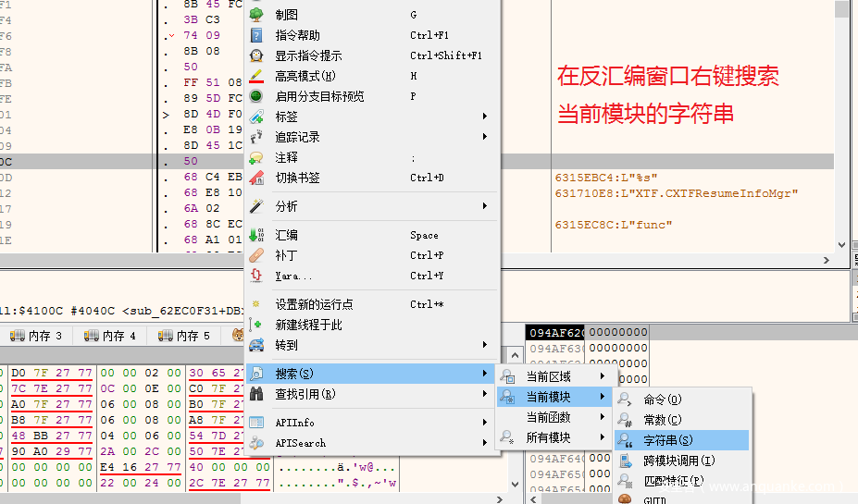This screenshot has width=858, height=504.
Task: Click the 高亮模式 highlighter icon
Action: (x=256, y=76)
